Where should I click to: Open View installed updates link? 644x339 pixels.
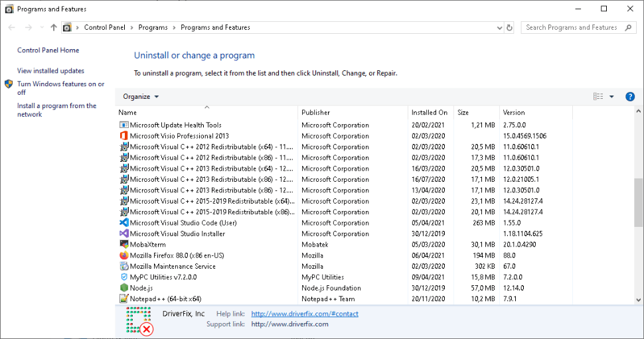[50, 70]
